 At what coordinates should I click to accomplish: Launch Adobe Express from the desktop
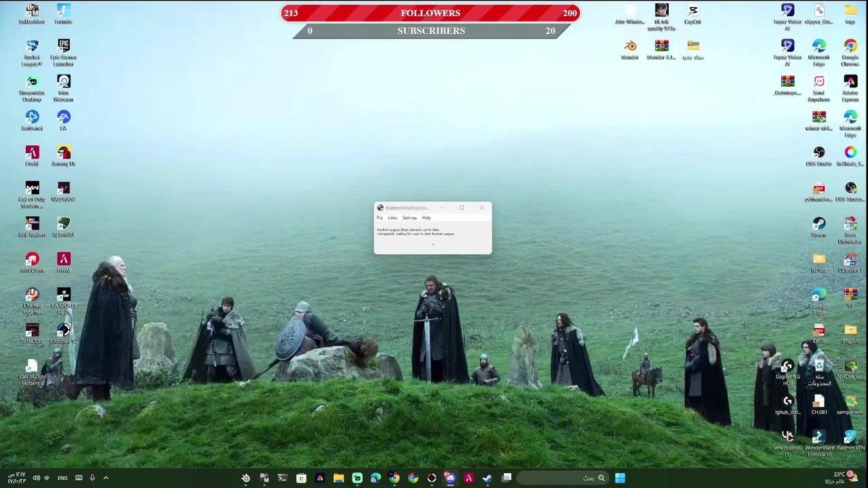[850, 88]
